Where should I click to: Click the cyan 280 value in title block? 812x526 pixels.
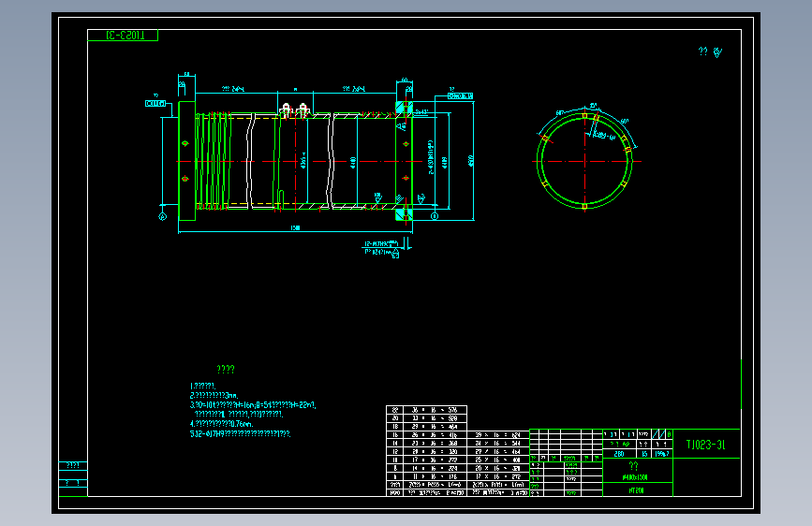point(619,454)
